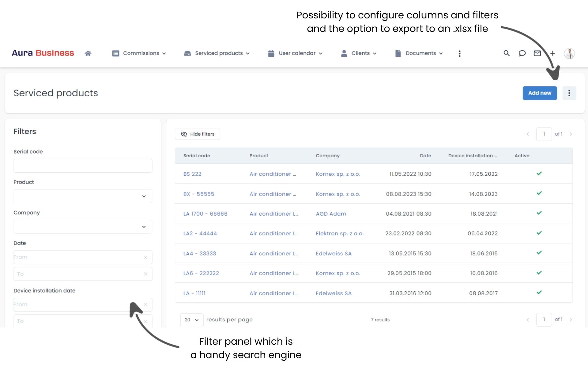The image size is (588, 368).
Task: Open the chat bubble icon
Action: tap(522, 53)
